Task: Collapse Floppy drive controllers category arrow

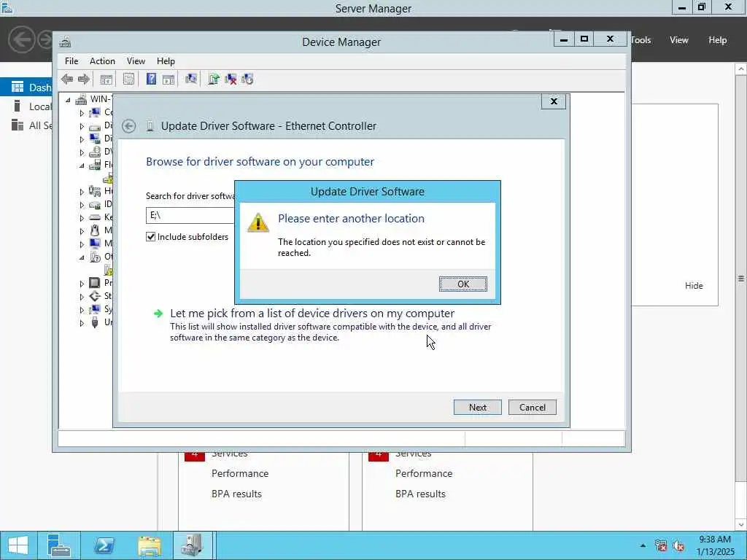Action: point(82,166)
